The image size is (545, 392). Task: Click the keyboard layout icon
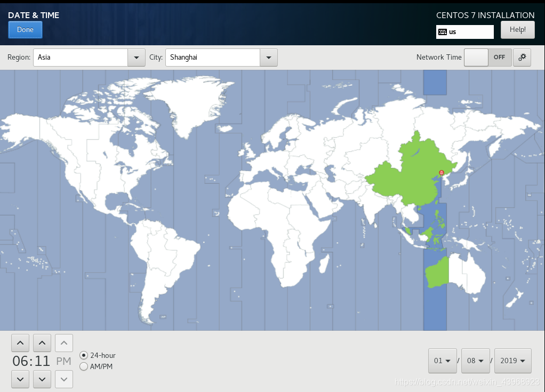coord(443,32)
